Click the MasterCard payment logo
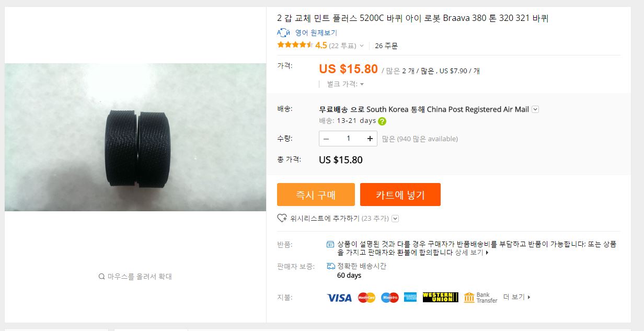Screen dimensions: 644x331 (366, 298)
